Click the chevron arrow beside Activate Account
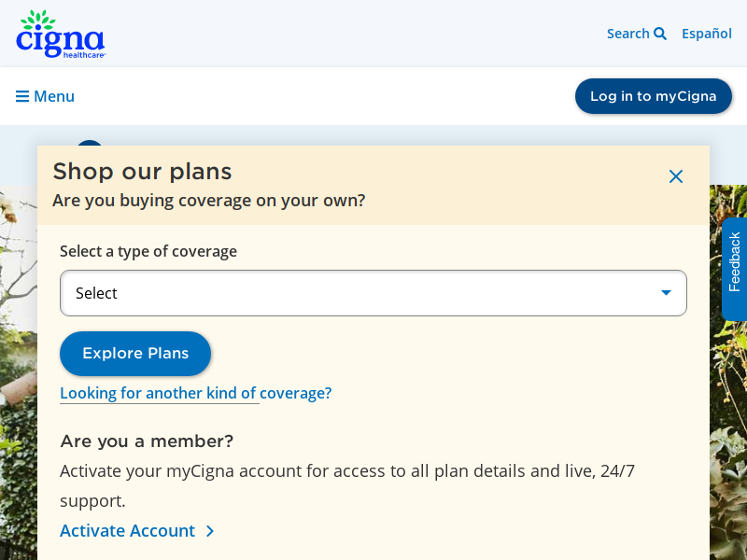This screenshot has width=747, height=560. point(210,531)
